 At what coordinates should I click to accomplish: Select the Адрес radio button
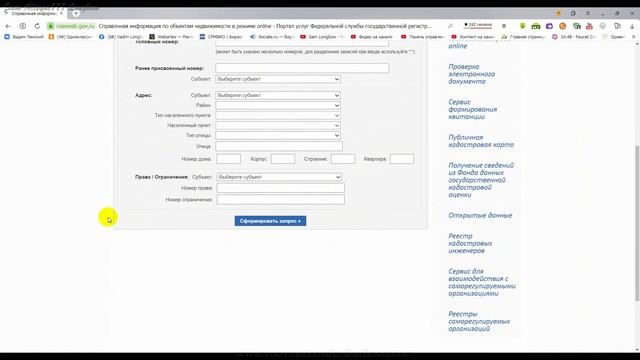pos(129,95)
